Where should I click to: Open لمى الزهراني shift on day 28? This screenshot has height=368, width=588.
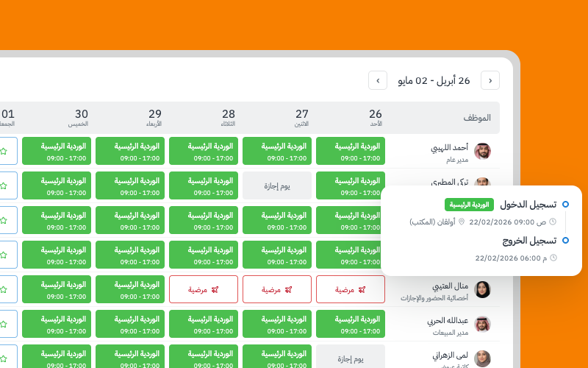tap(204, 356)
